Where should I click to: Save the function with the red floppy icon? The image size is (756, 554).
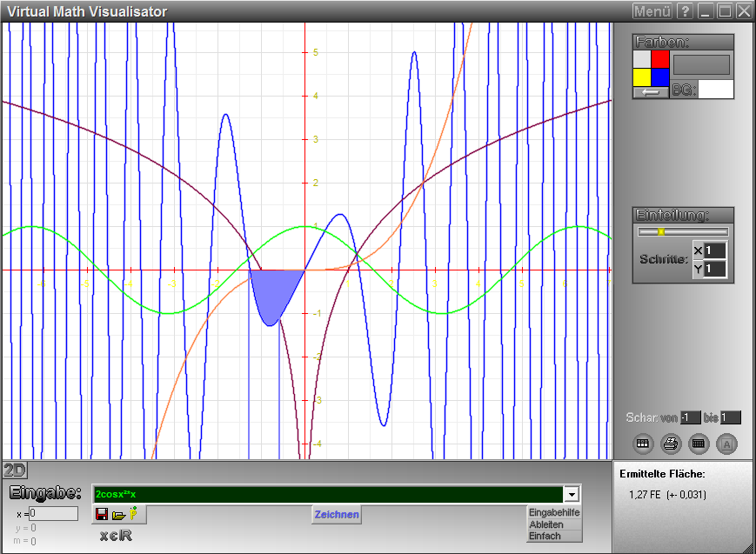[102, 514]
